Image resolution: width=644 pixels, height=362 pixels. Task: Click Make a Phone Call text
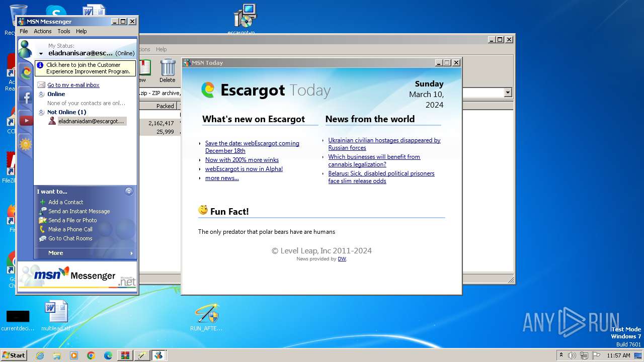click(x=70, y=229)
